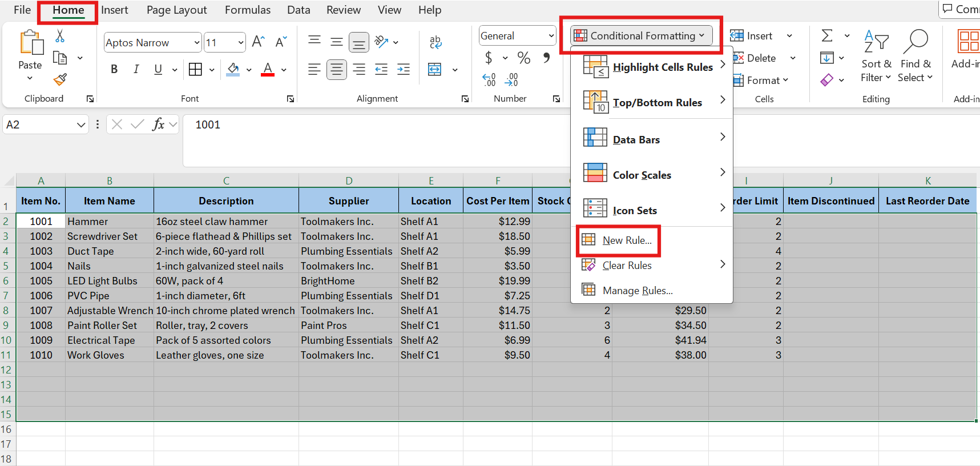Click the Middle Align icon
980x466 pixels.
[x=337, y=42]
